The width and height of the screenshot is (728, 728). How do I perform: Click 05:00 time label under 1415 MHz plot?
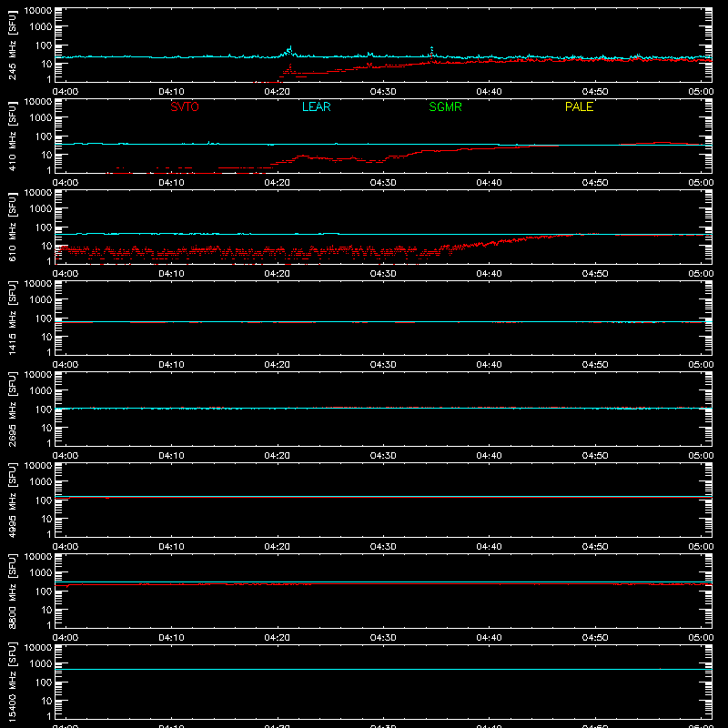[701, 365]
